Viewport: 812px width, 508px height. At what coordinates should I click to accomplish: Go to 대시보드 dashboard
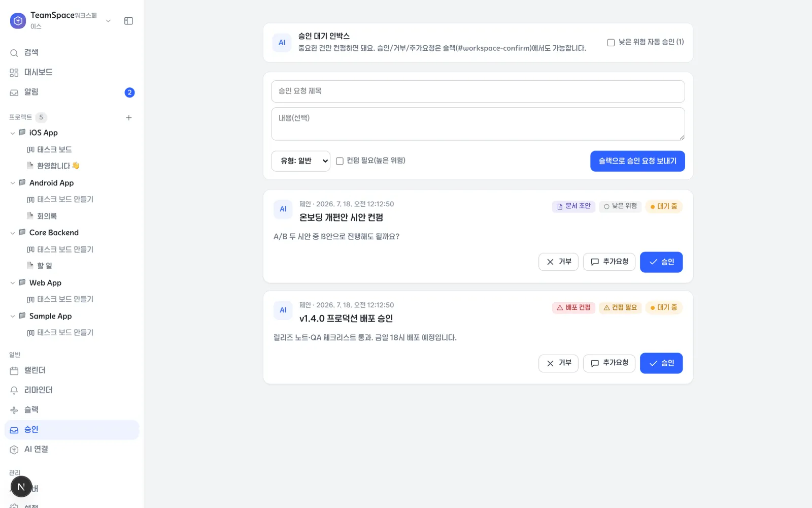tap(72, 72)
